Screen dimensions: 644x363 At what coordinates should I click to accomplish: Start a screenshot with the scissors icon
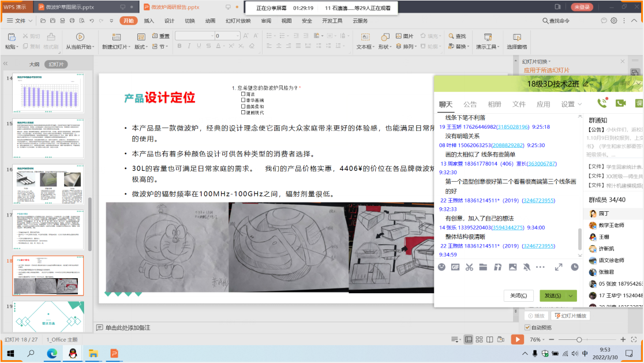pos(469,267)
